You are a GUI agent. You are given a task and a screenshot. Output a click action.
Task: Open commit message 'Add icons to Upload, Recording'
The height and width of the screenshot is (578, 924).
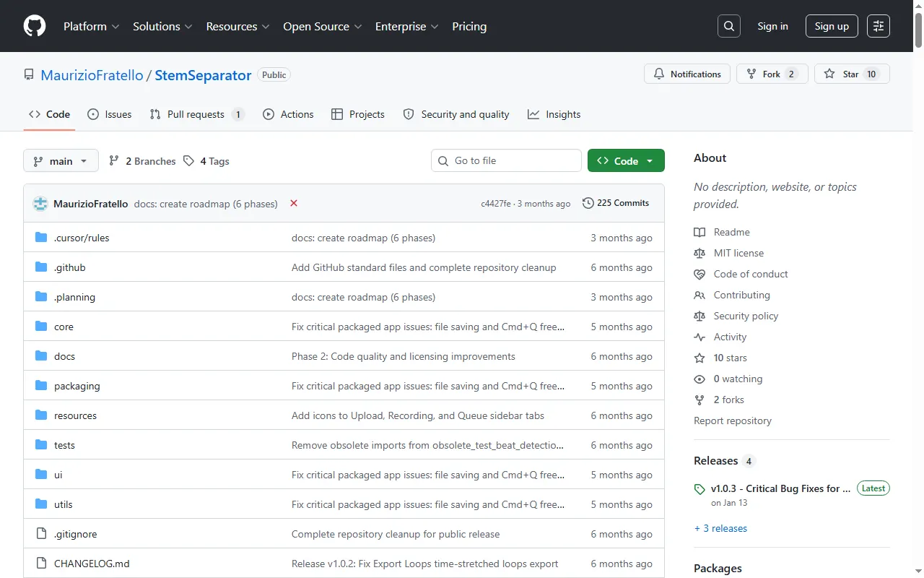418,415
